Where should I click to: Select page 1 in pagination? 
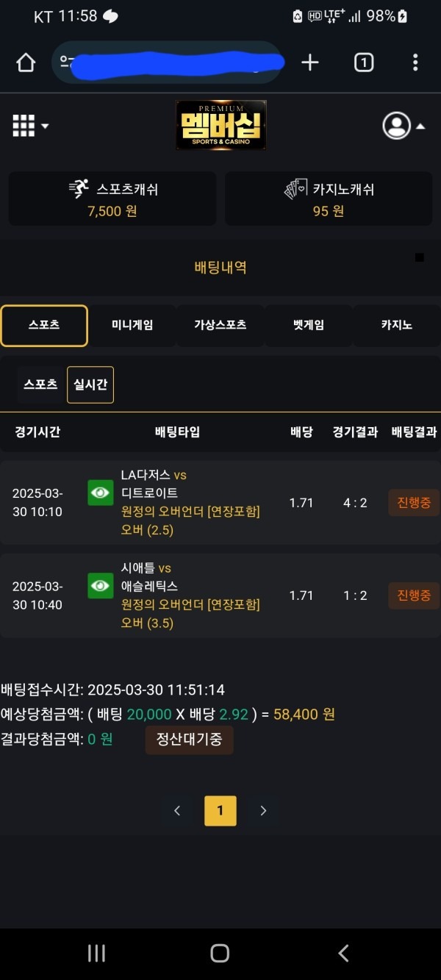[x=220, y=810]
